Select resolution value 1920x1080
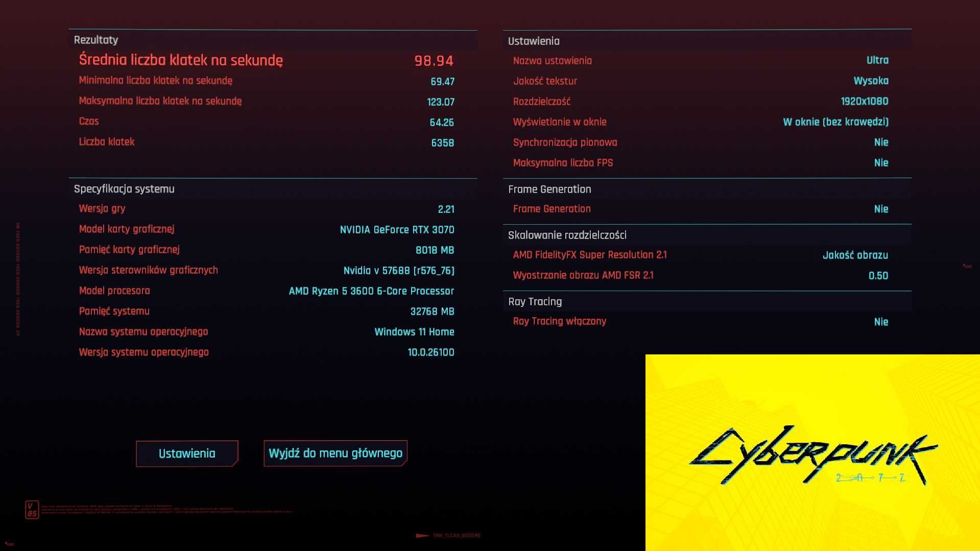This screenshot has height=551, width=980. (865, 101)
